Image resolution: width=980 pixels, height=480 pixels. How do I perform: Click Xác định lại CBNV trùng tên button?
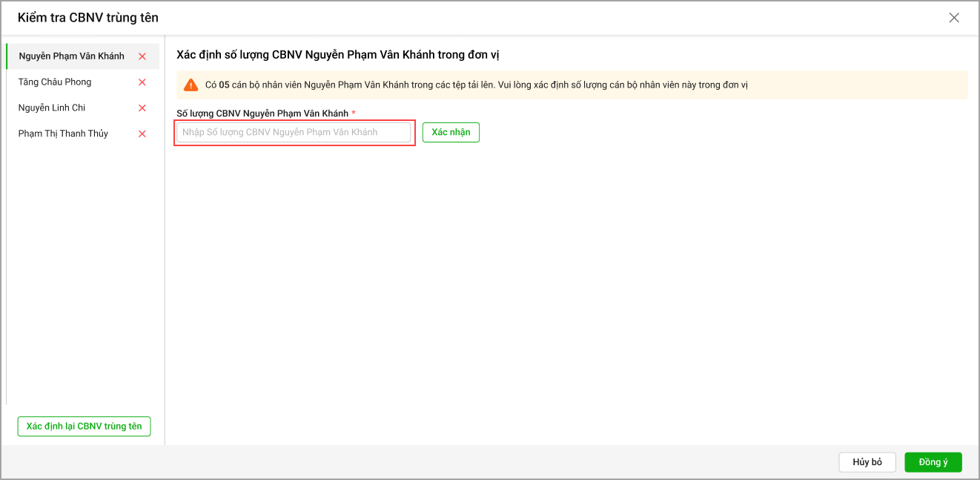click(x=84, y=427)
